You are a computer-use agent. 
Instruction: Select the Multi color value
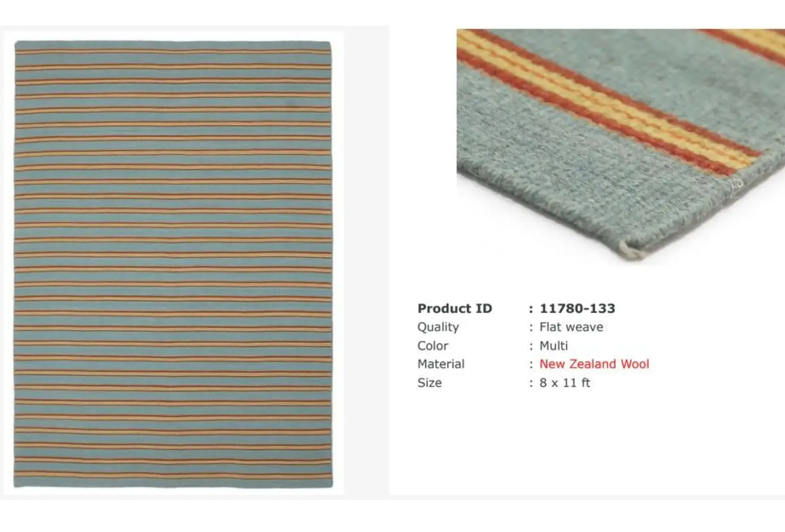[x=554, y=346]
